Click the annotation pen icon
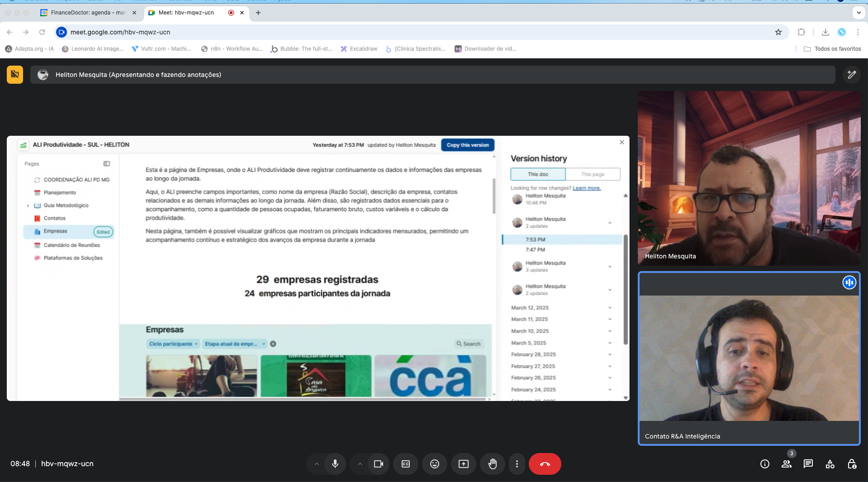The width and height of the screenshot is (868, 482). click(x=852, y=75)
